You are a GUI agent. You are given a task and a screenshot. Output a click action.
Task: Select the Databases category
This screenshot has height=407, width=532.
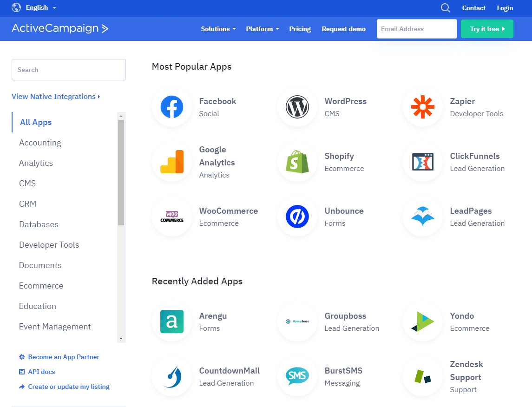tap(39, 224)
